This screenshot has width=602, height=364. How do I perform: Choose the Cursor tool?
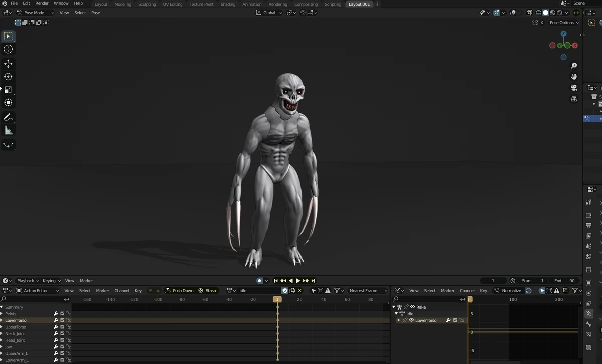point(8,49)
